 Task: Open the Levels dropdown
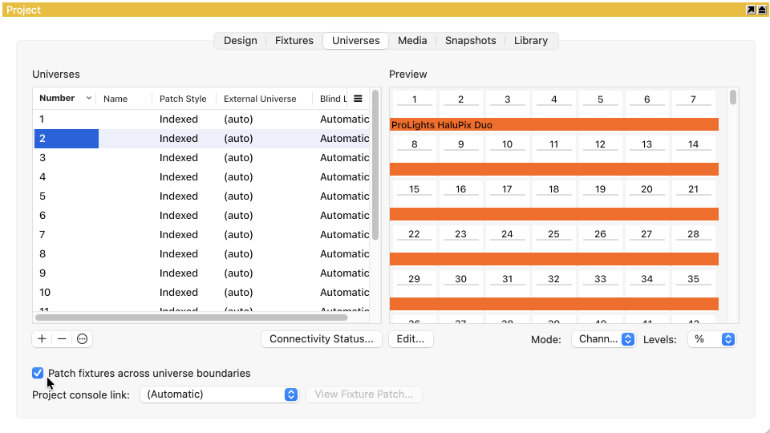pos(713,339)
